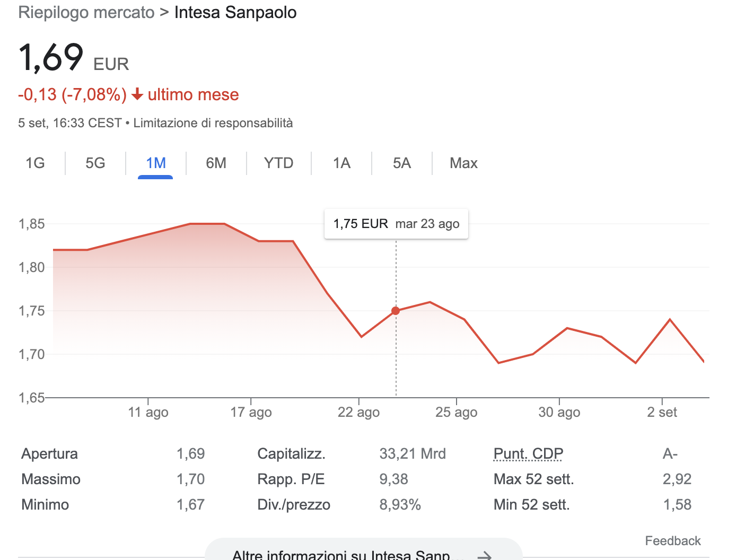Click the 17 ago axis label

pyautogui.click(x=251, y=412)
